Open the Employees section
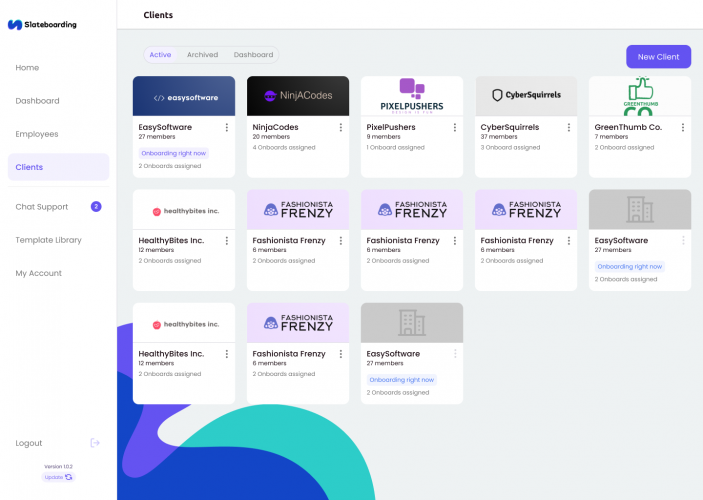This screenshot has width=703, height=500. tap(37, 134)
